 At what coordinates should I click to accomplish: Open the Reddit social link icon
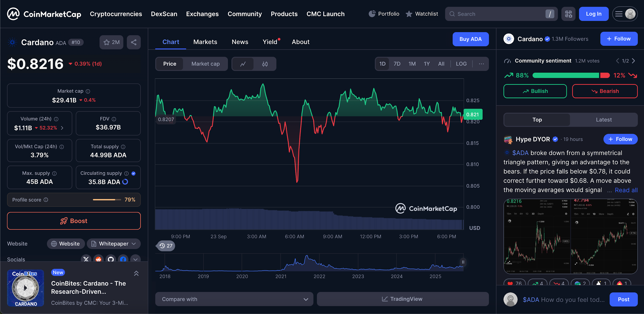98,259
